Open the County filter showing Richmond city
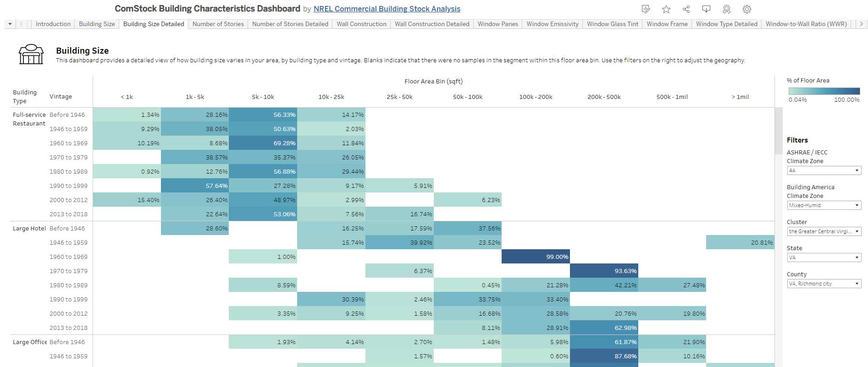Image resolution: width=868 pixels, height=367 pixels. [x=824, y=284]
